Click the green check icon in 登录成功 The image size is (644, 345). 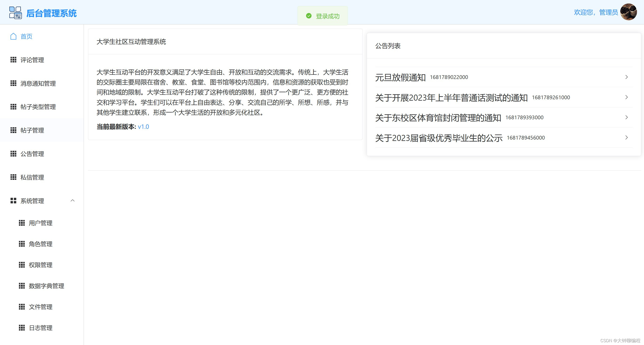point(309,16)
